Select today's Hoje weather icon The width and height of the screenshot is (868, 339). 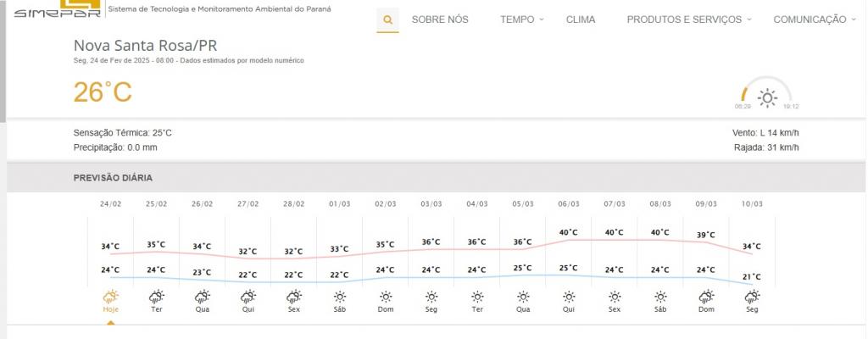(x=110, y=297)
